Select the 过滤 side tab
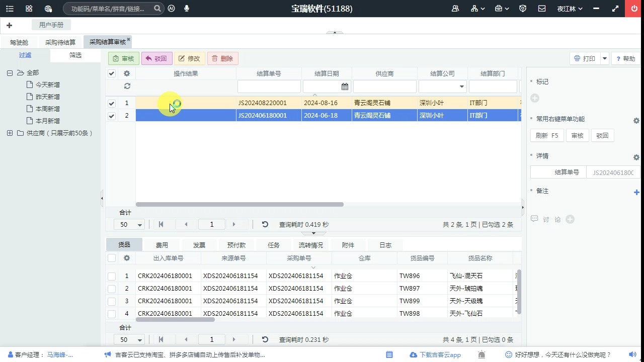Screen dimensions: 644x362 [x=25, y=55]
